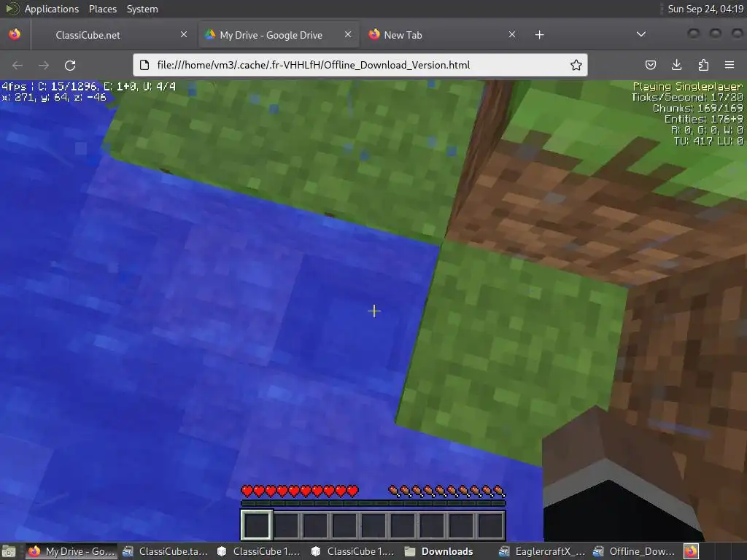Click the show desktop icon in taskbar
This screenshot has width=747, height=560.
pos(9,551)
